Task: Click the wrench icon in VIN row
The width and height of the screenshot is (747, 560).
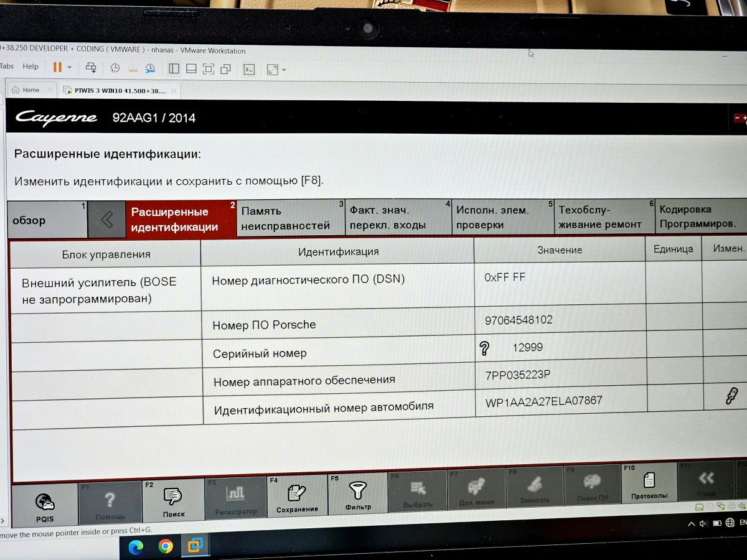Action: pos(732,396)
